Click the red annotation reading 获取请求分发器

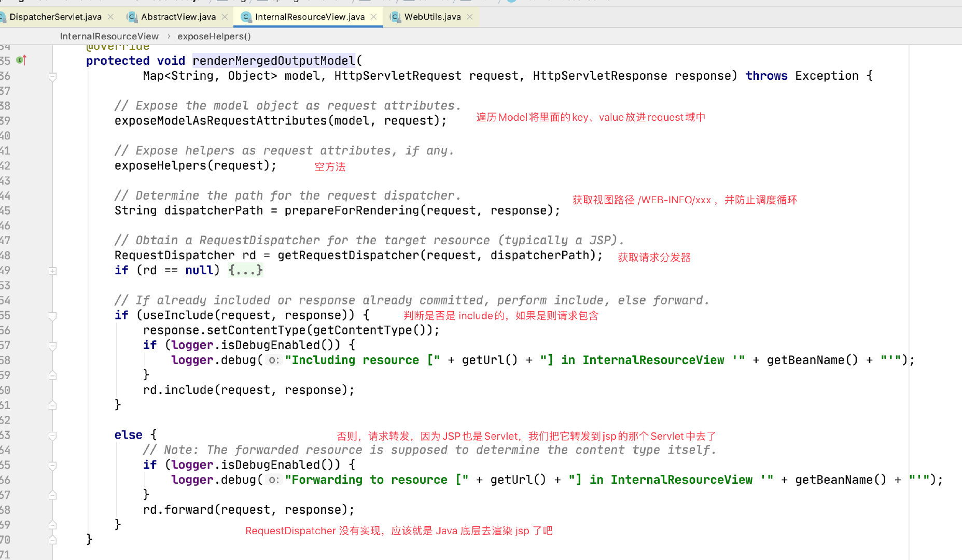[x=654, y=257]
